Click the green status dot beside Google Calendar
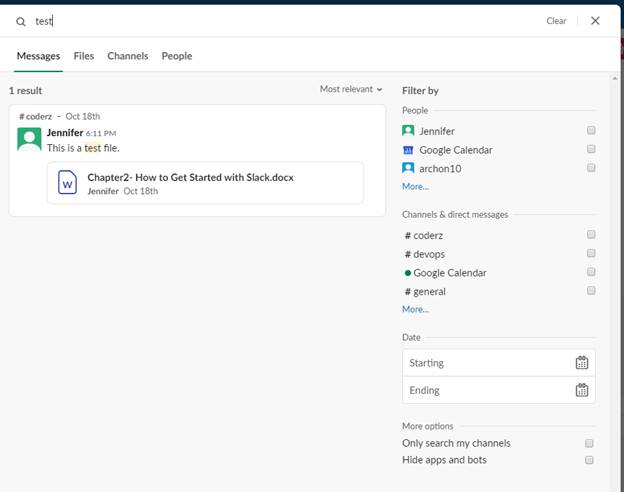The image size is (624, 492). pos(408,273)
